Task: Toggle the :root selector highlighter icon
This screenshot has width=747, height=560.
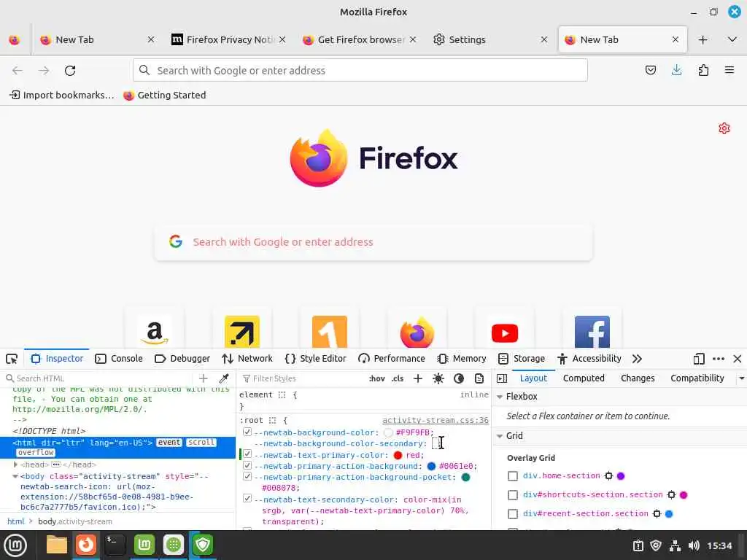Action: 273,421
